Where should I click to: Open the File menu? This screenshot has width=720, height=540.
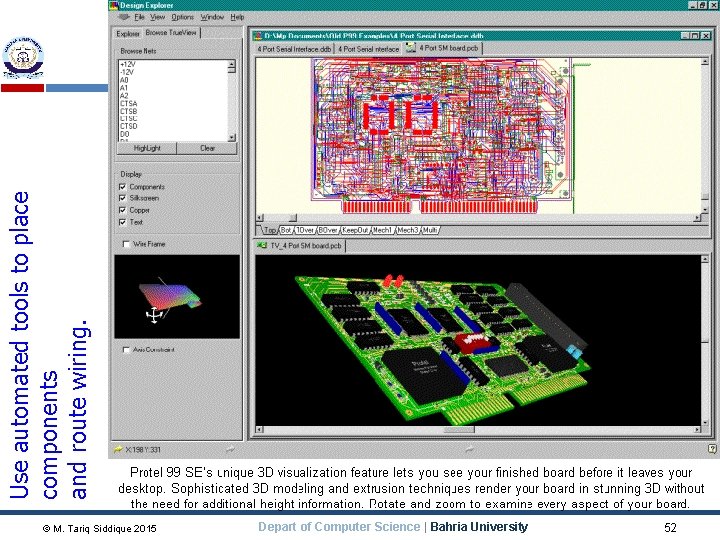pos(139,17)
